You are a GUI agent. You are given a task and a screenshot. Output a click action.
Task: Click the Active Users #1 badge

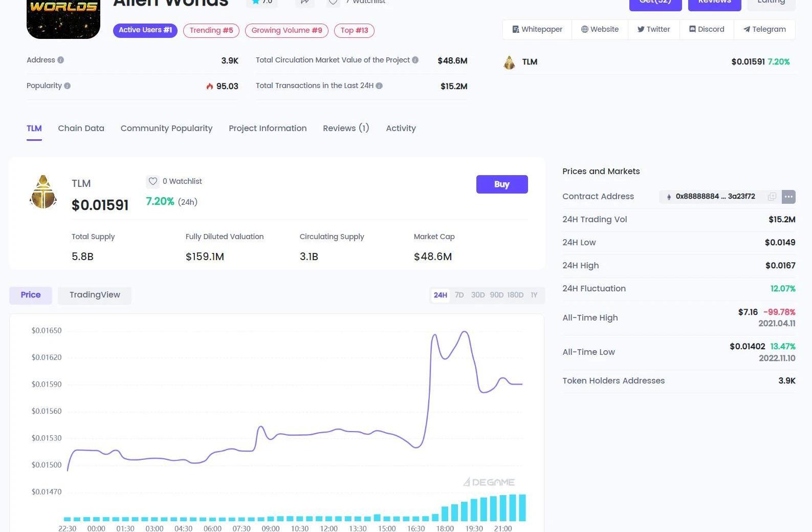pyautogui.click(x=145, y=30)
